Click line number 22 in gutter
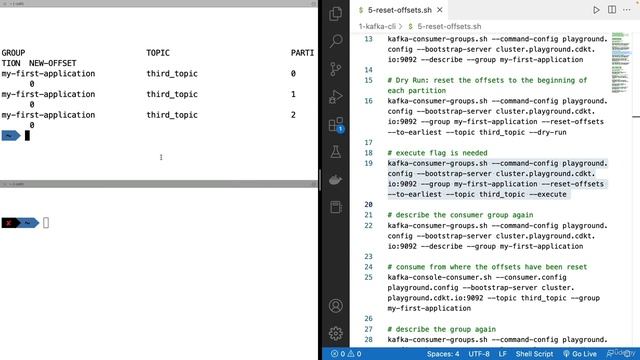This screenshot has height=360, width=640. 369,226
